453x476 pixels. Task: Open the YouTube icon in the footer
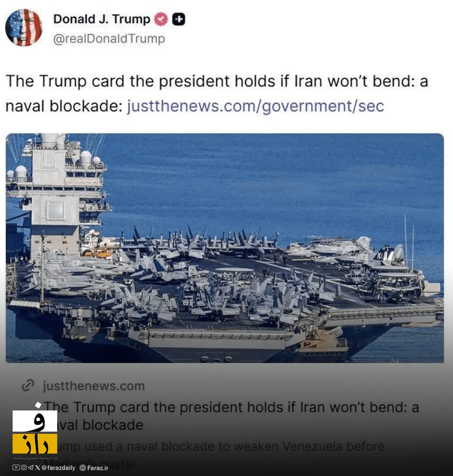(x=15, y=468)
